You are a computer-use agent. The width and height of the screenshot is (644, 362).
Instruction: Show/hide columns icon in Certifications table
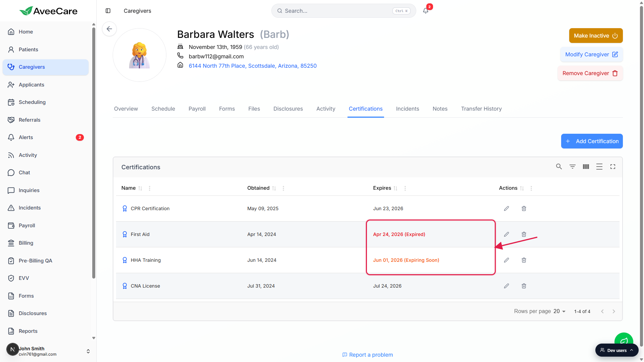coord(586,167)
